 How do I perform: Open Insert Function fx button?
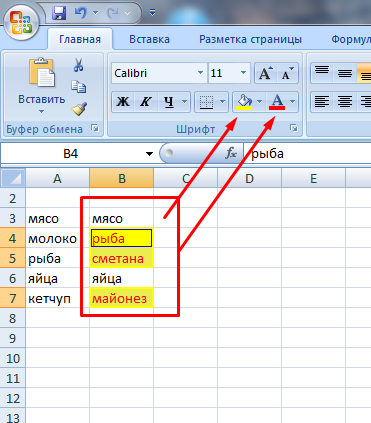[x=231, y=153]
